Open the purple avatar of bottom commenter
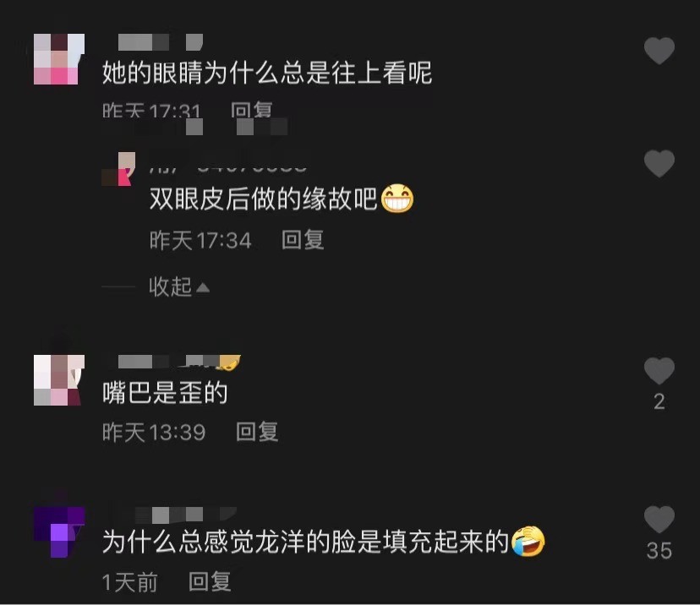Viewport: 700px width, 605px height. tap(59, 532)
